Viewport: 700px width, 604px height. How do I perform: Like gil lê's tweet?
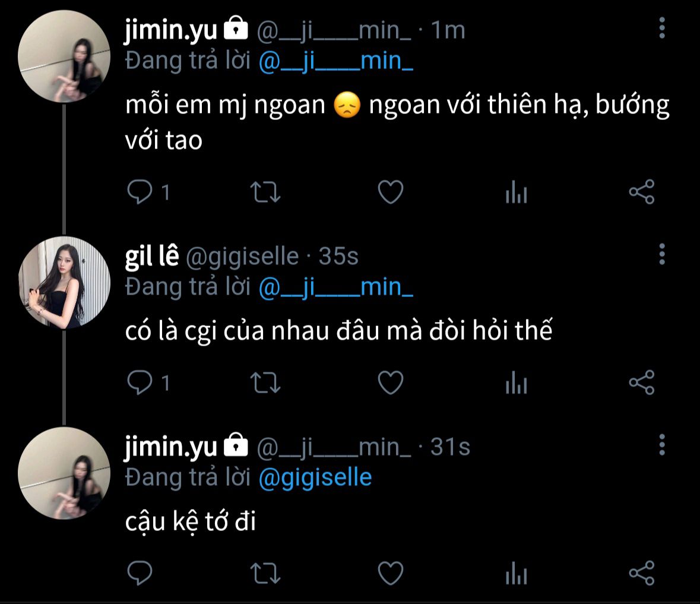[391, 382]
